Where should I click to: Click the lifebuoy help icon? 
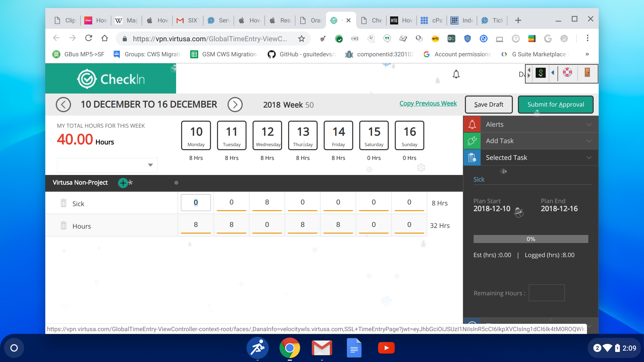(x=567, y=73)
